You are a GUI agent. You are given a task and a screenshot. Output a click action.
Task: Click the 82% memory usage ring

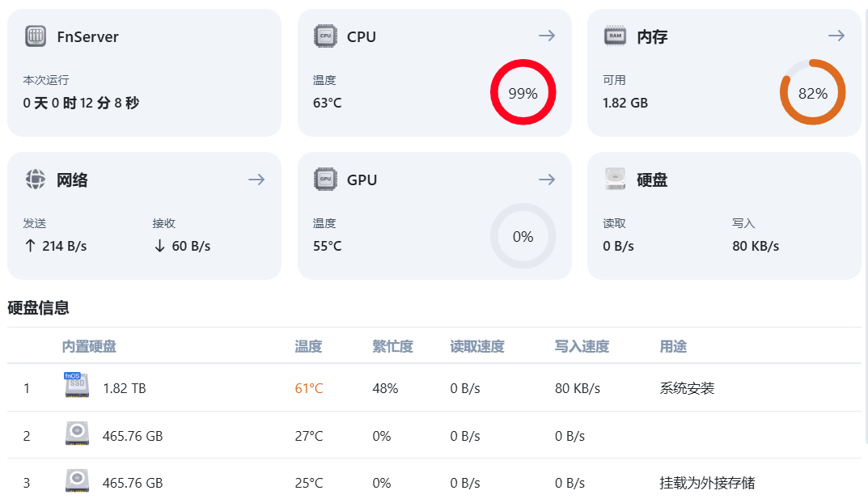(812, 93)
